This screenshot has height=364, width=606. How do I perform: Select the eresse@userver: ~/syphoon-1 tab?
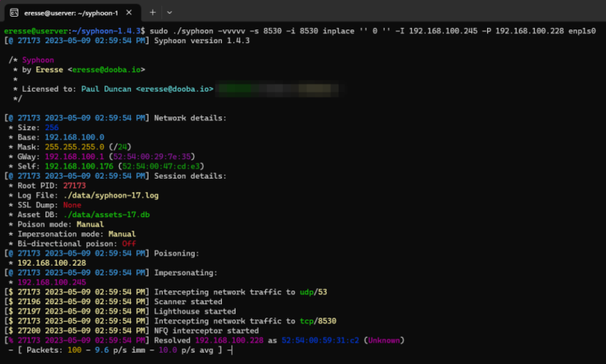coord(73,13)
